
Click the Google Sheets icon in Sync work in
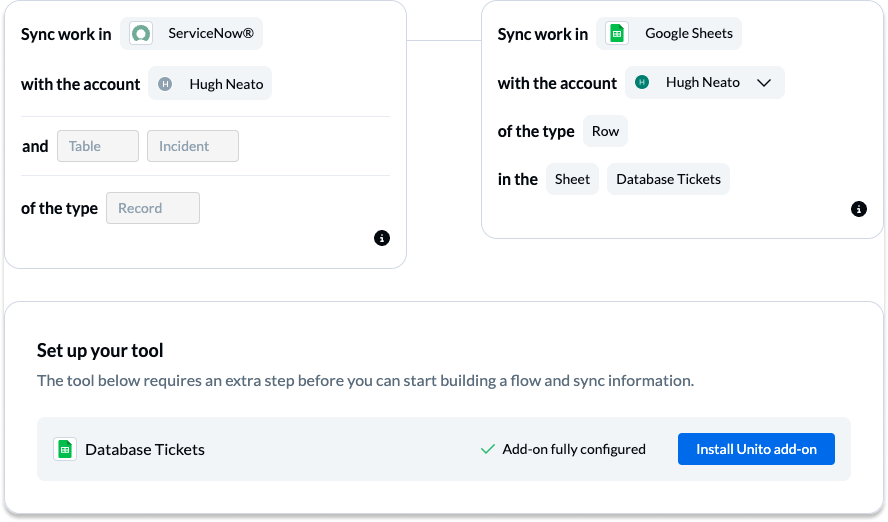[617, 33]
